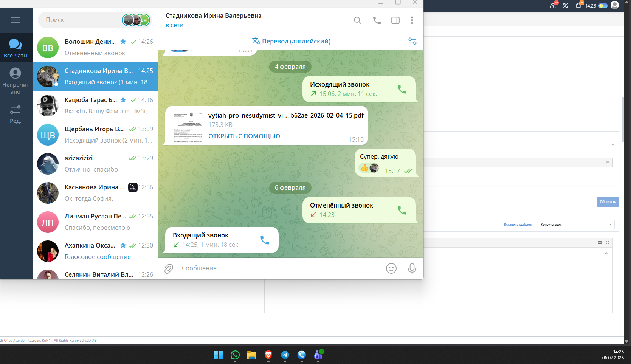Click the crossed-out phone icon in top bar
This screenshot has width=631, height=364.
point(566,5)
